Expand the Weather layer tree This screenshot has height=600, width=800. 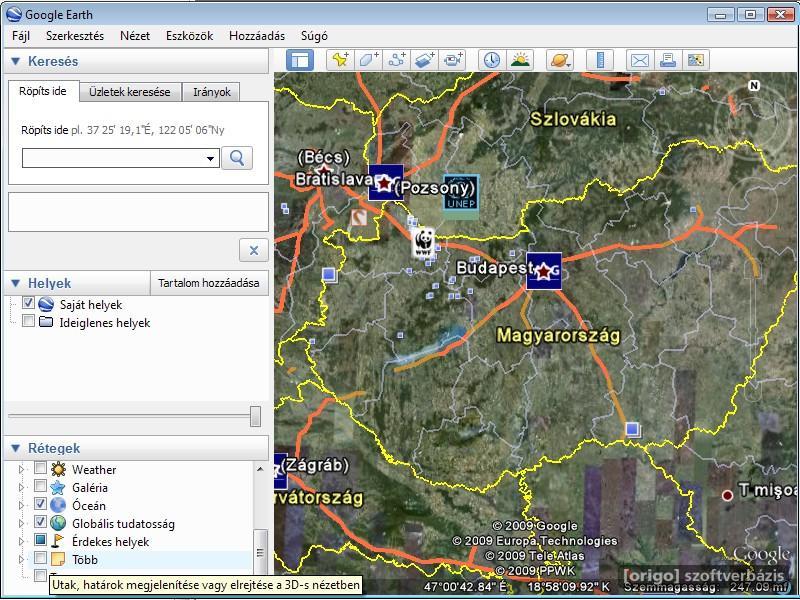click(x=21, y=469)
